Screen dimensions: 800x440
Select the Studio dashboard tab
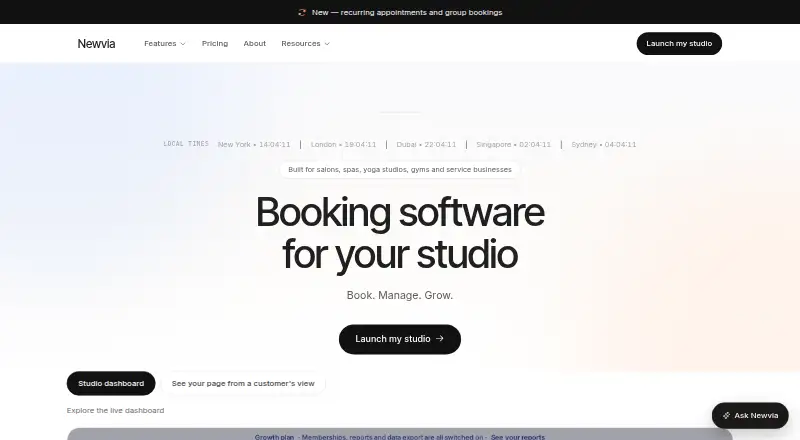point(111,383)
